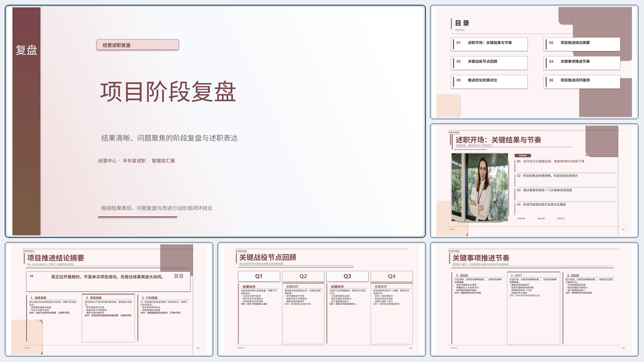Click item 02 检验结果流转更顺畅
This screenshot has height=362, width=644.
coord(547,176)
